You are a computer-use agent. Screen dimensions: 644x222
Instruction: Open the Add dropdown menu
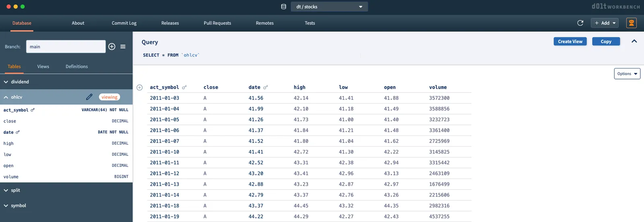605,23
